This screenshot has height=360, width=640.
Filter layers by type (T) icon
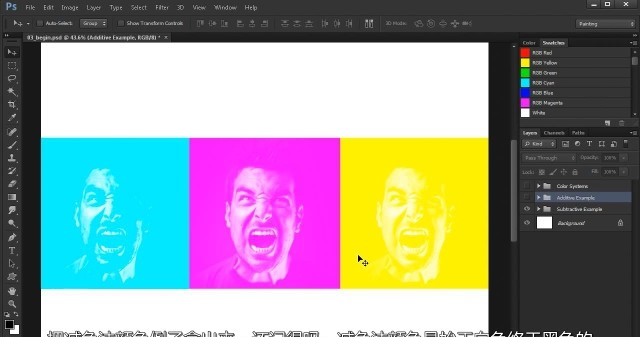click(589, 144)
